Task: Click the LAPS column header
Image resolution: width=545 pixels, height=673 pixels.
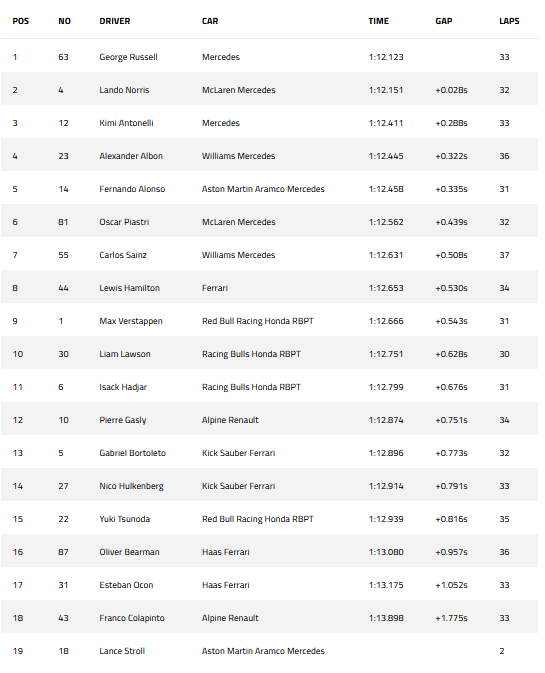Action: click(509, 21)
